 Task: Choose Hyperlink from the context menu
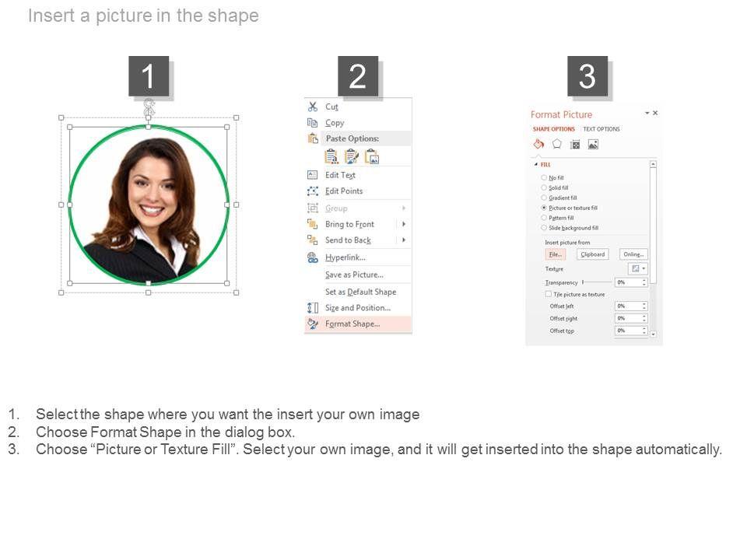[358, 257]
